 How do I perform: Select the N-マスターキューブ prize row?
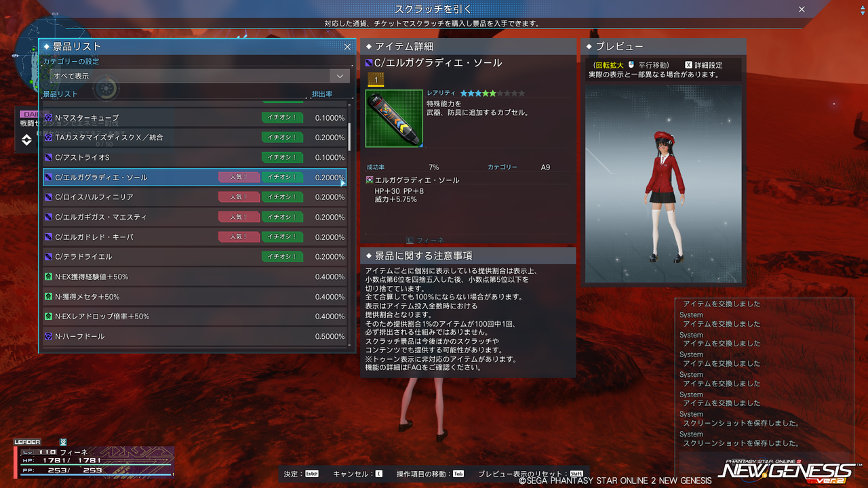pyautogui.click(x=195, y=118)
